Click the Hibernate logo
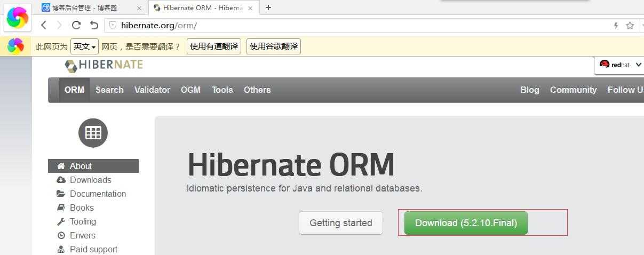Viewport: 644px width, 255px height. click(104, 65)
